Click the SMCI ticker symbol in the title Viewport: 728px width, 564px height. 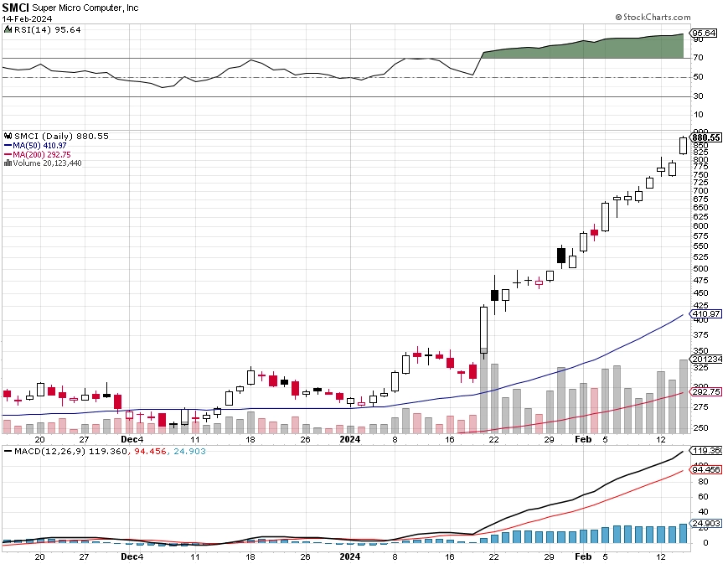(16, 8)
